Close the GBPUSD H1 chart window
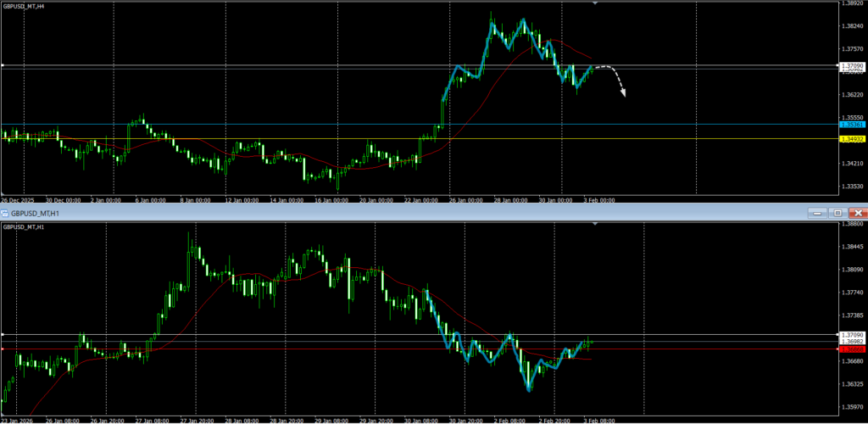The height and width of the screenshot is (424, 868). coord(858,213)
